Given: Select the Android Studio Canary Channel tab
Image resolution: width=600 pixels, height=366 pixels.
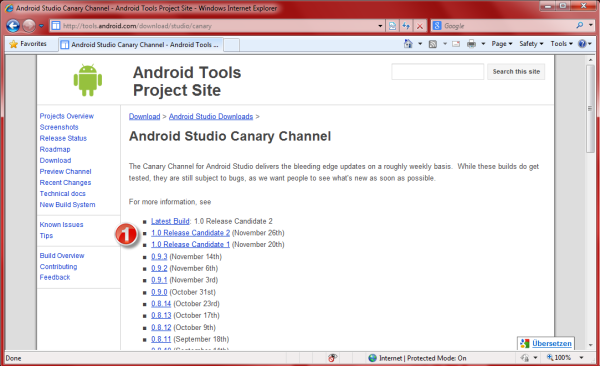Looking at the screenshot, I should click(x=140, y=44).
